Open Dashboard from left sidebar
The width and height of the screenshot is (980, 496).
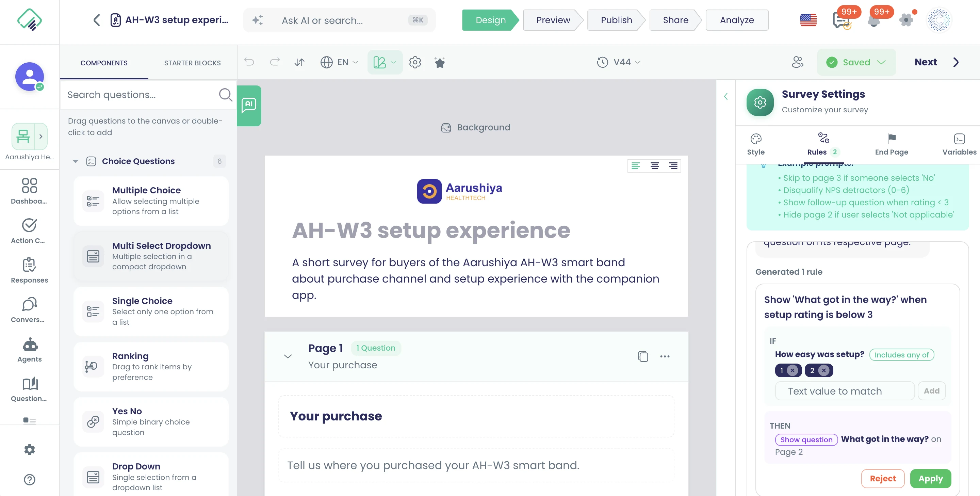[29, 191]
